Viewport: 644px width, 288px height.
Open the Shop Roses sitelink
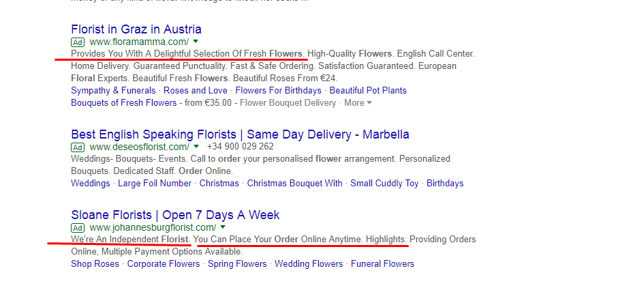(x=95, y=264)
